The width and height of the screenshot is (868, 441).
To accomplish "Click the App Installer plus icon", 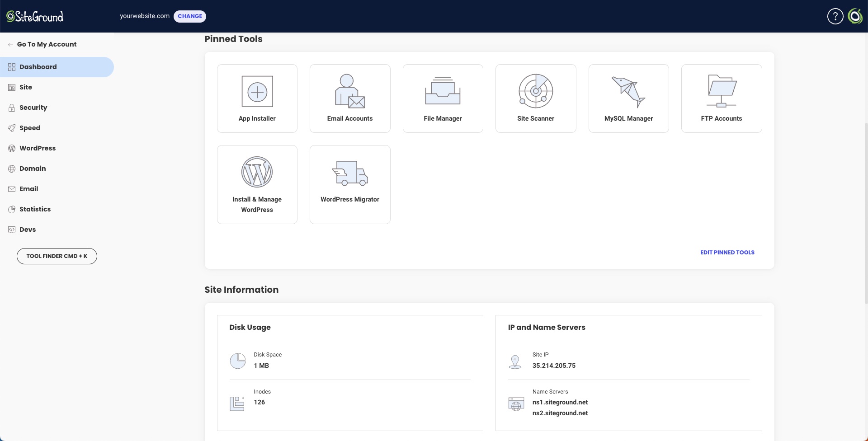I will tap(257, 91).
